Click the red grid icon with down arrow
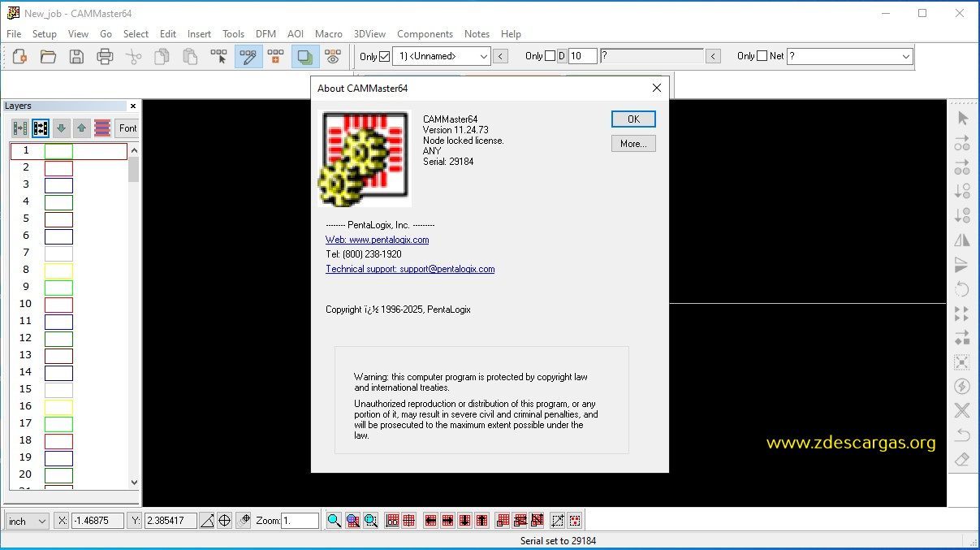This screenshot has height=550, width=980. click(x=464, y=521)
